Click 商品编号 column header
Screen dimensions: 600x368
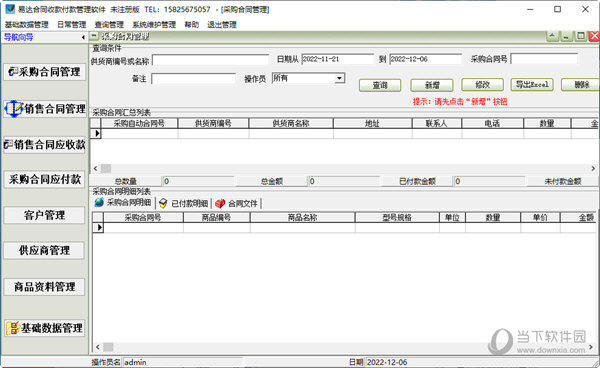click(x=217, y=217)
